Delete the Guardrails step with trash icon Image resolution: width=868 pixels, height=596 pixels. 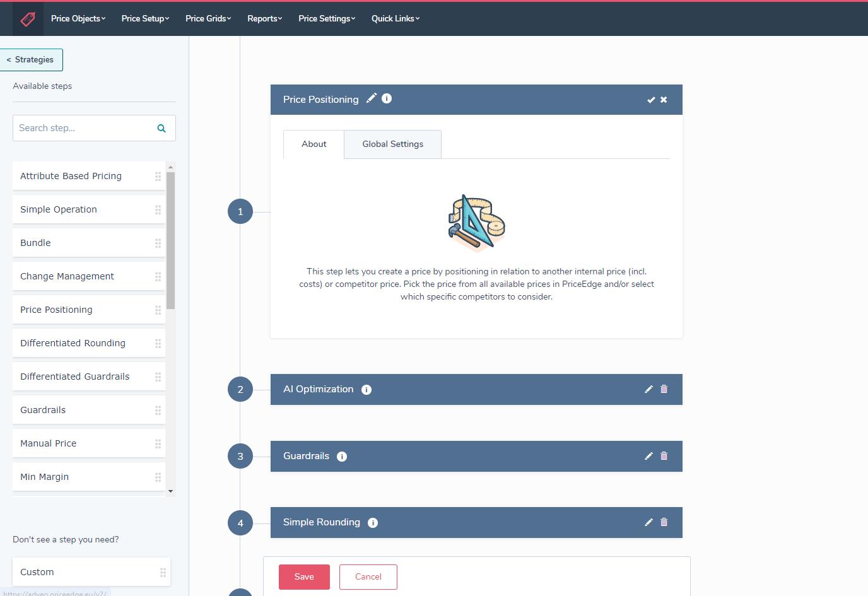(664, 456)
